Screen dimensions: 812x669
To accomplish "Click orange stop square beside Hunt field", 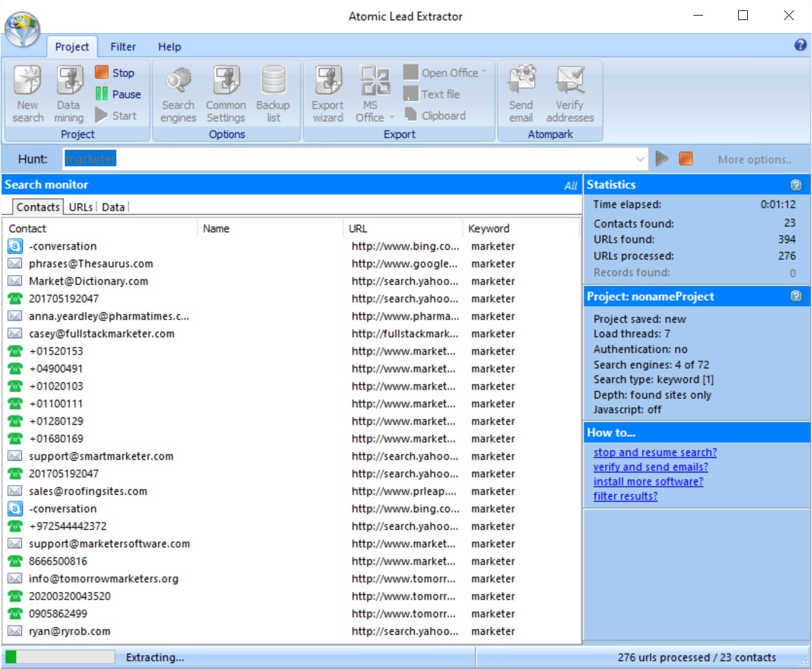I will pyautogui.click(x=686, y=159).
